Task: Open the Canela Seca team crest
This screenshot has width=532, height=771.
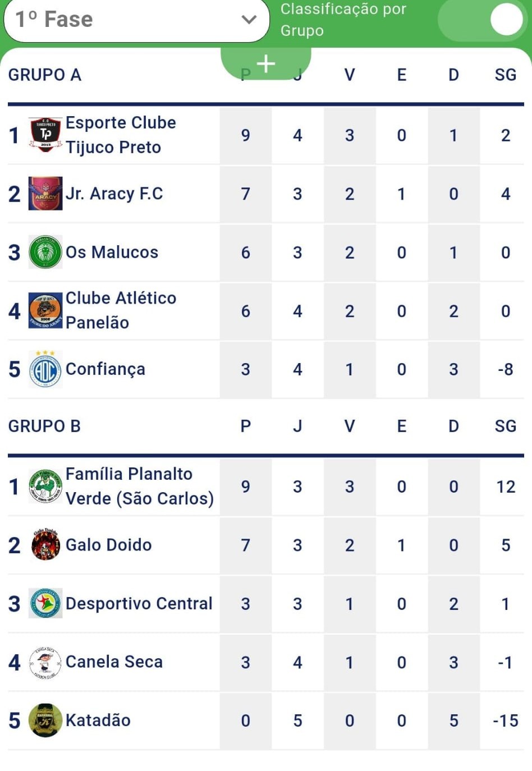Action: [x=45, y=663]
